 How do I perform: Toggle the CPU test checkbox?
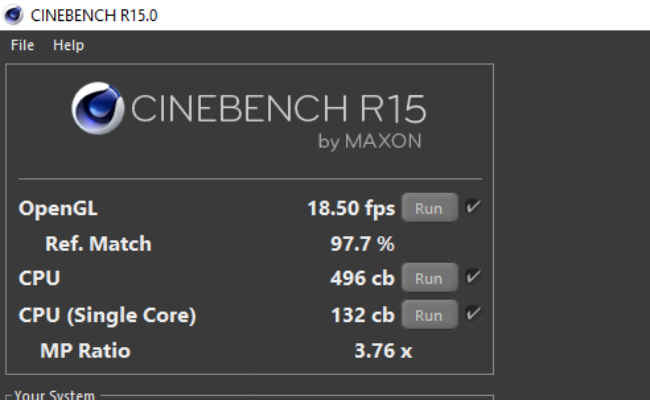point(473,276)
